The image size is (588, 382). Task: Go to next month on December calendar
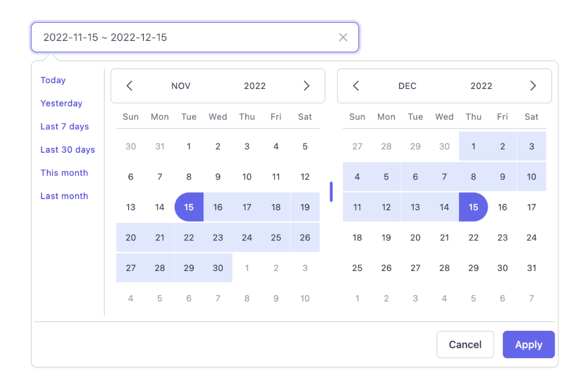pos(533,86)
